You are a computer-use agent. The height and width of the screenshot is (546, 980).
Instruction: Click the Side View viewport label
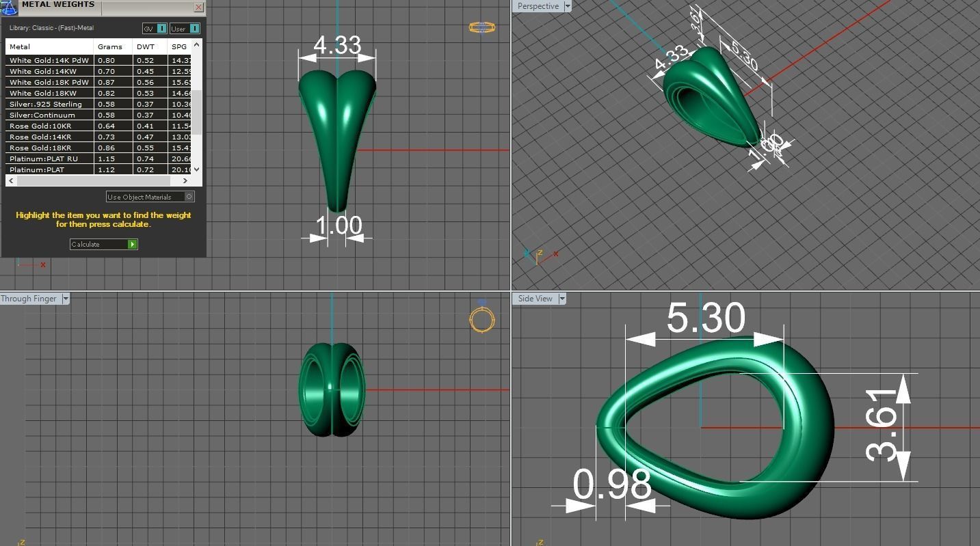(x=535, y=299)
